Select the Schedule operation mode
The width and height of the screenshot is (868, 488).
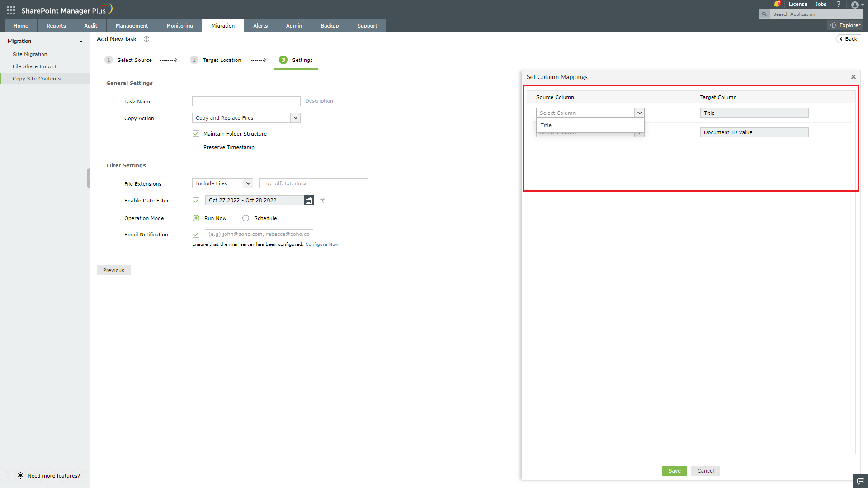245,218
